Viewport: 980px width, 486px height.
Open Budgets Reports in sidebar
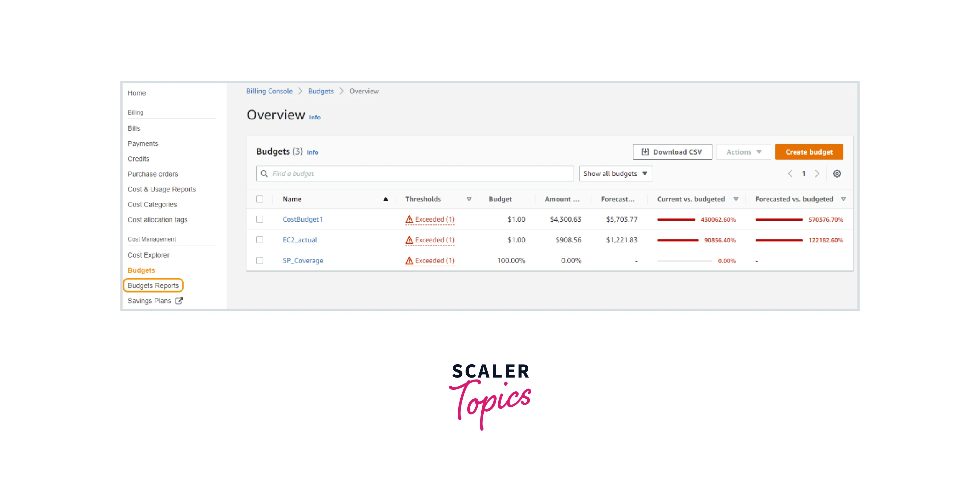coord(153,286)
